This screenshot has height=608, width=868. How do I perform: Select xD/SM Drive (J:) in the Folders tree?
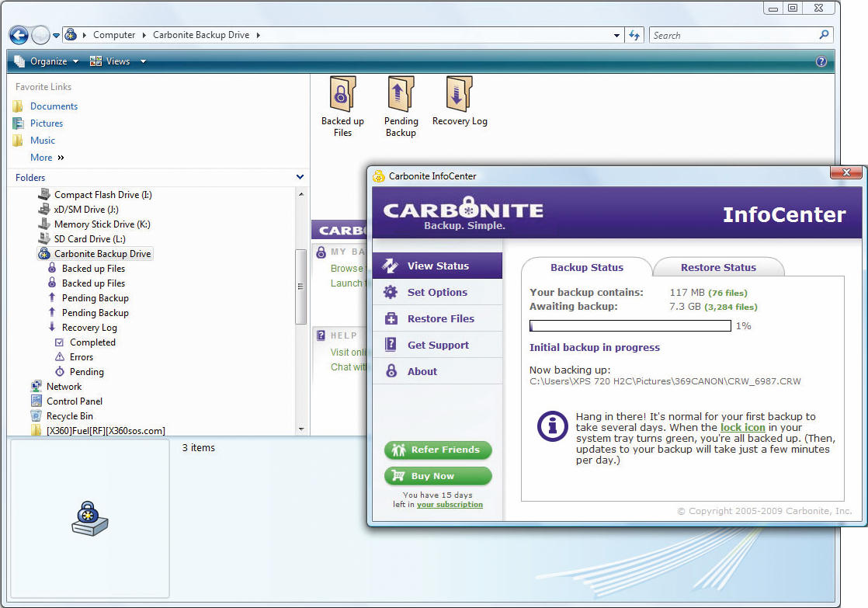pos(86,210)
